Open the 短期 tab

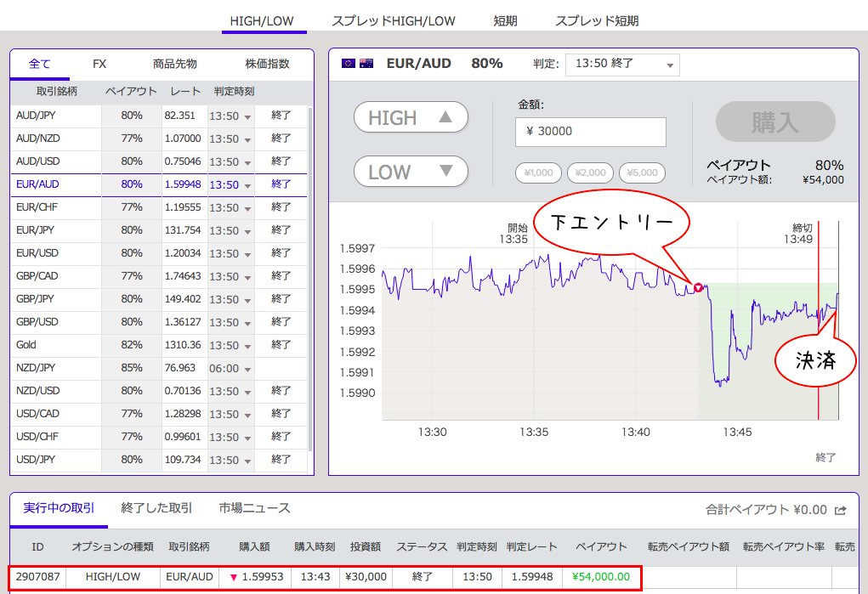(x=505, y=20)
